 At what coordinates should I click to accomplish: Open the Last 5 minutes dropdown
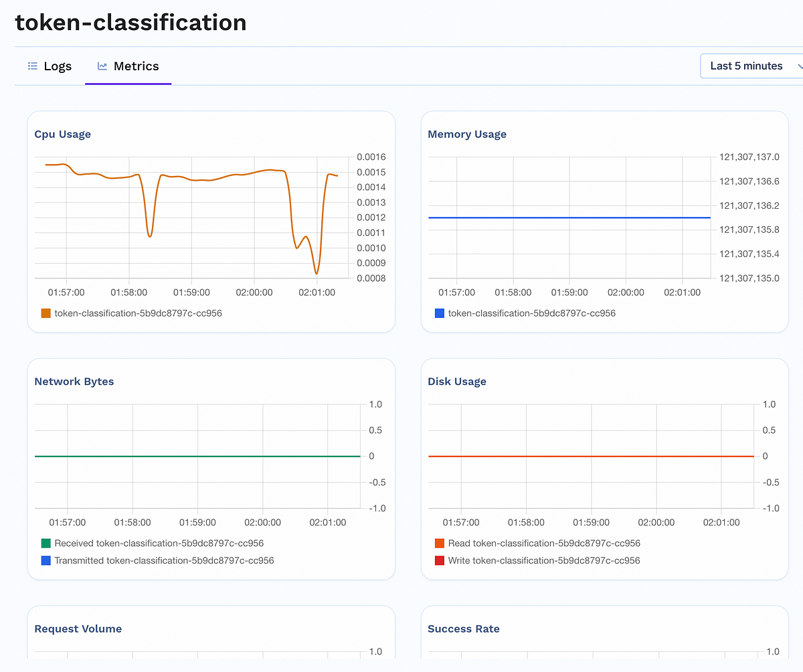(751, 66)
